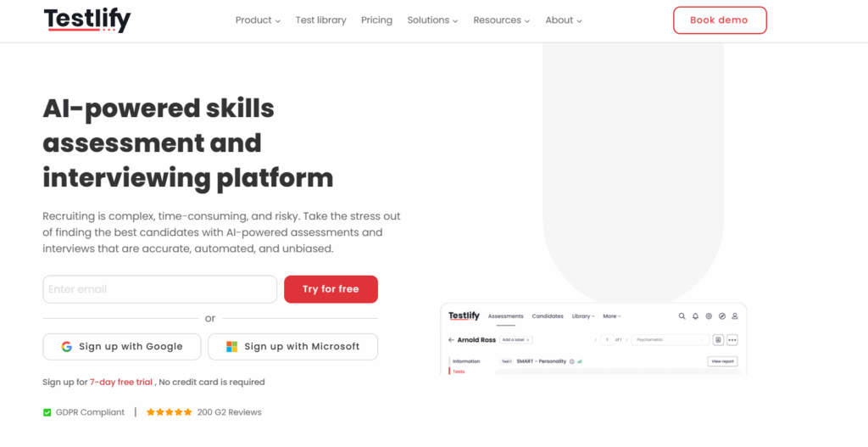Click the 7-day free trial link
Viewport: 868px width, 447px height.
click(x=120, y=383)
